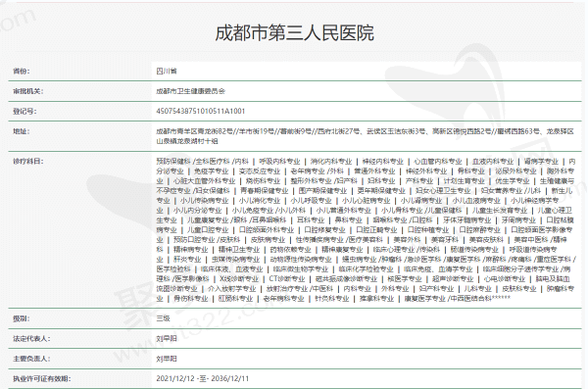588x389 pixels.
Task: Click 烧伤科专业 specialty
Action: pyautogui.click(x=263, y=181)
